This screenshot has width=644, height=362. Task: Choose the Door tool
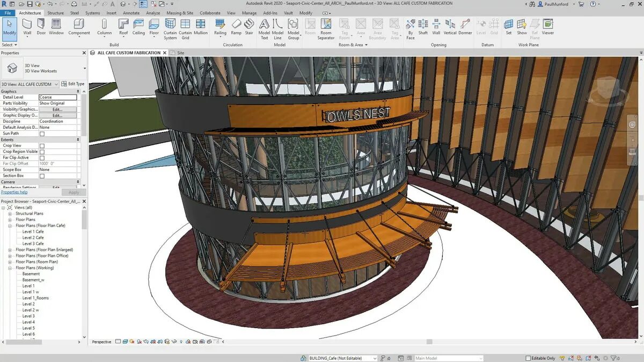[41, 27]
